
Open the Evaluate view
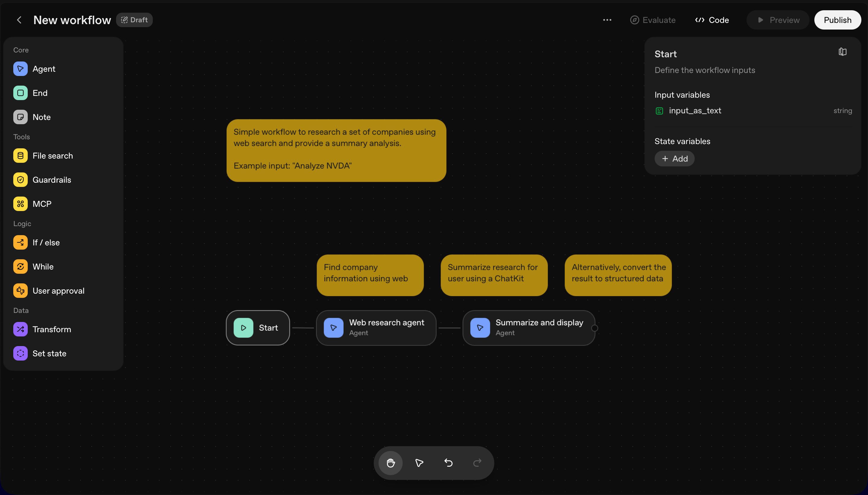653,20
